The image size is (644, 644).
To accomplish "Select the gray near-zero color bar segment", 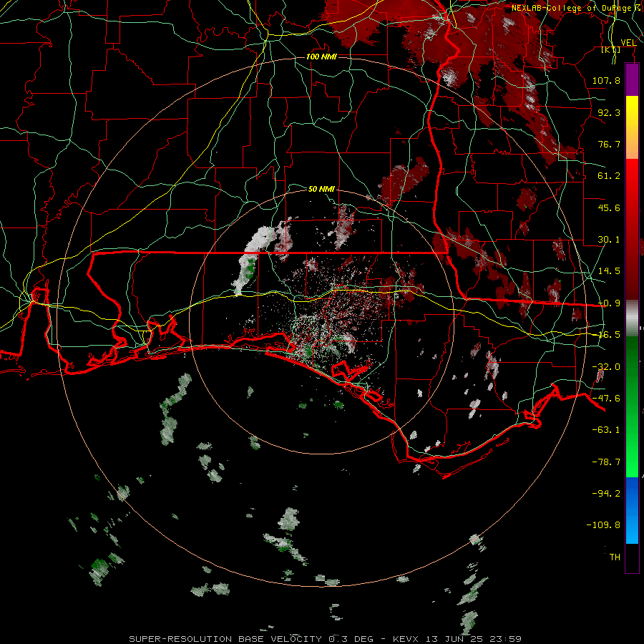I will (x=632, y=318).
